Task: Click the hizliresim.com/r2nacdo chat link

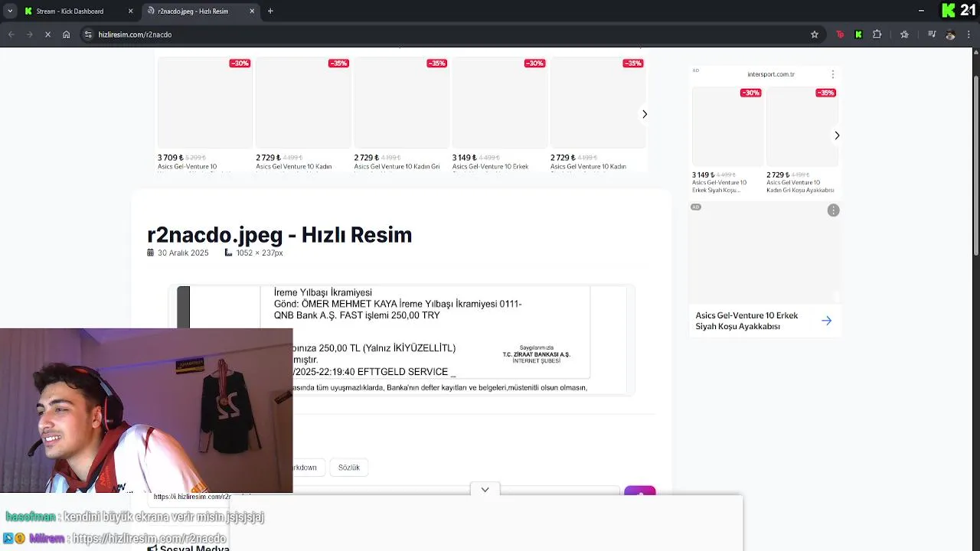Action: [x=149, y=538]
